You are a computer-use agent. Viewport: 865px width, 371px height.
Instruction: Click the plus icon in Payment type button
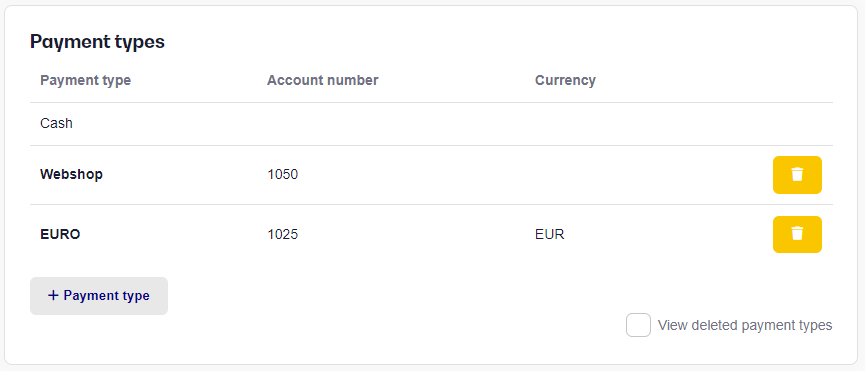[x=53, y=295]
